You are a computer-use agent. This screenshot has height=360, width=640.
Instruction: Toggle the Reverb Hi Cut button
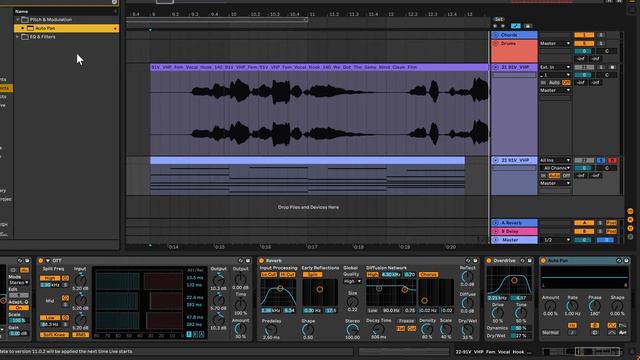pyautogui.click(x=287, y=275)
